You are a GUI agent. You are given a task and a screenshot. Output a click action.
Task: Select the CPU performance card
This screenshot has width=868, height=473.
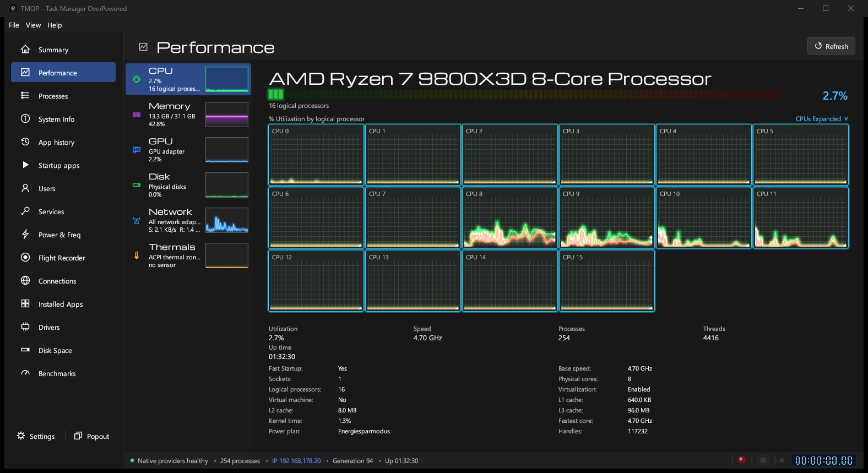(x=188, y=79)
